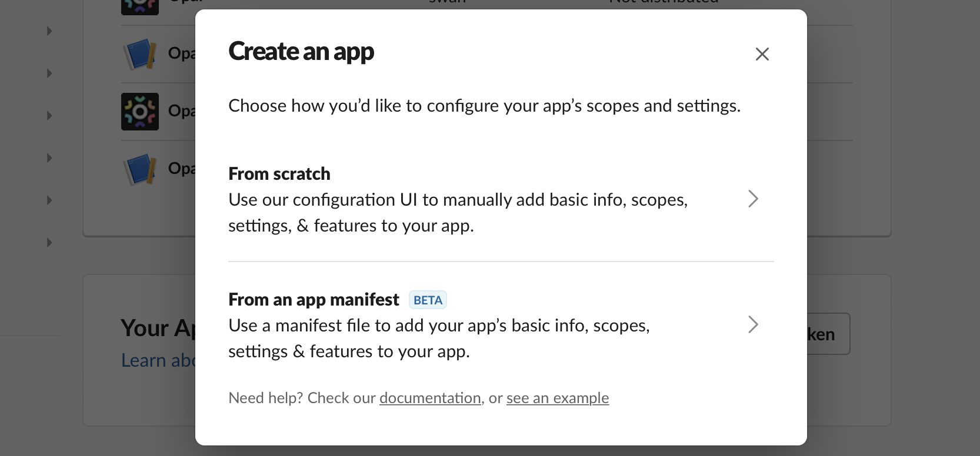
Task: Click the chevron beside From scratch
Action: (x=753, y=199)
